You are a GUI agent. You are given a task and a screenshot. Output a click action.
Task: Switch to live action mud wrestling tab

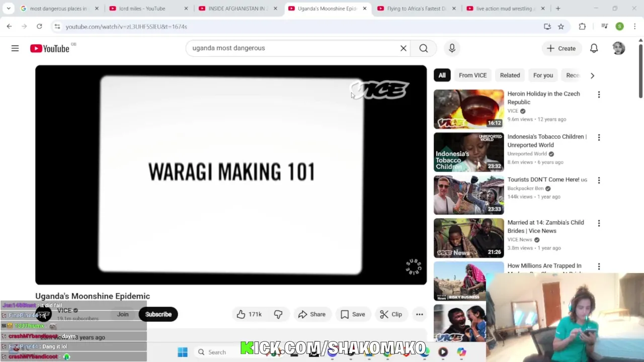click(x=505, y=9)
